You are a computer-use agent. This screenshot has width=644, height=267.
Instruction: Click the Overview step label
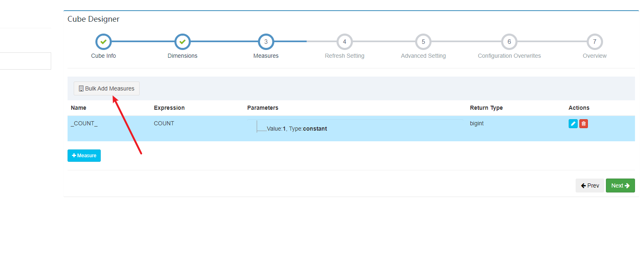(x=595, y=56)
